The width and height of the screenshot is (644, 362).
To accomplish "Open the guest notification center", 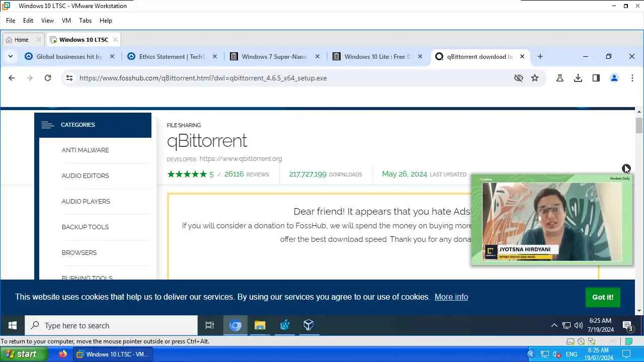I will (627, 325).
